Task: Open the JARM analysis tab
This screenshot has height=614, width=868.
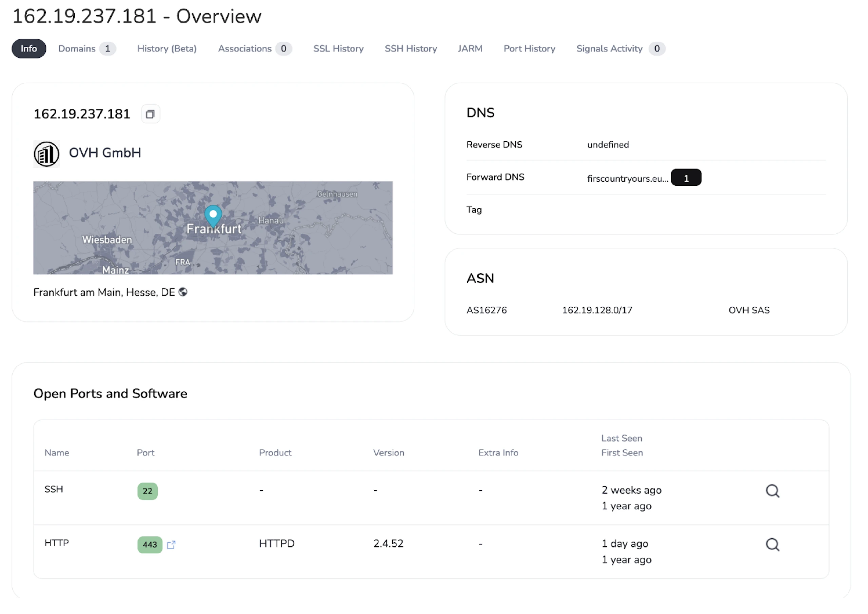Action: coord(470,48)
